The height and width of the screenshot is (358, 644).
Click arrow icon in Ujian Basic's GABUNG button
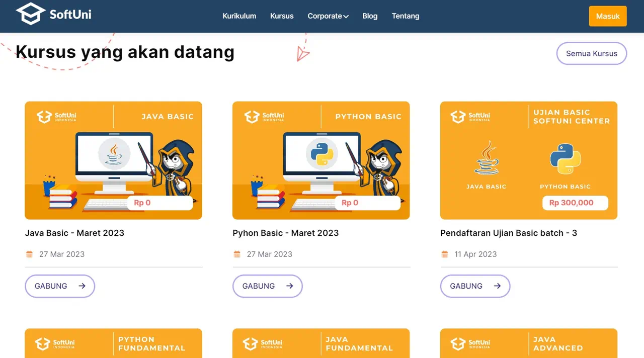tap(497, 286)
